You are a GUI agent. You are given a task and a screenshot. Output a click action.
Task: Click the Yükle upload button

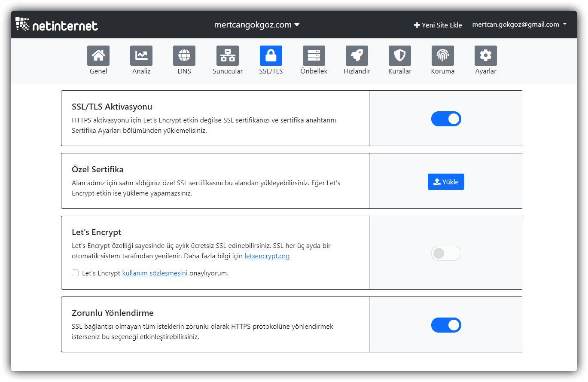[x=446, y=182]
